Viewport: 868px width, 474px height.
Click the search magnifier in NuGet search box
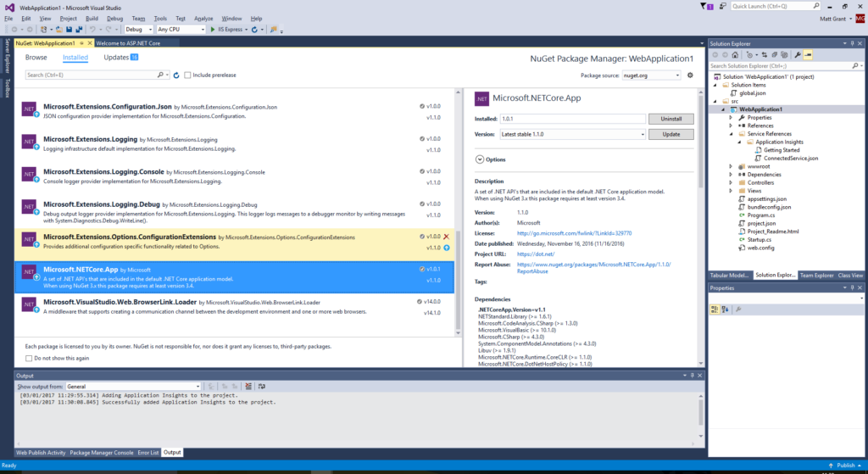pos(160,75)
